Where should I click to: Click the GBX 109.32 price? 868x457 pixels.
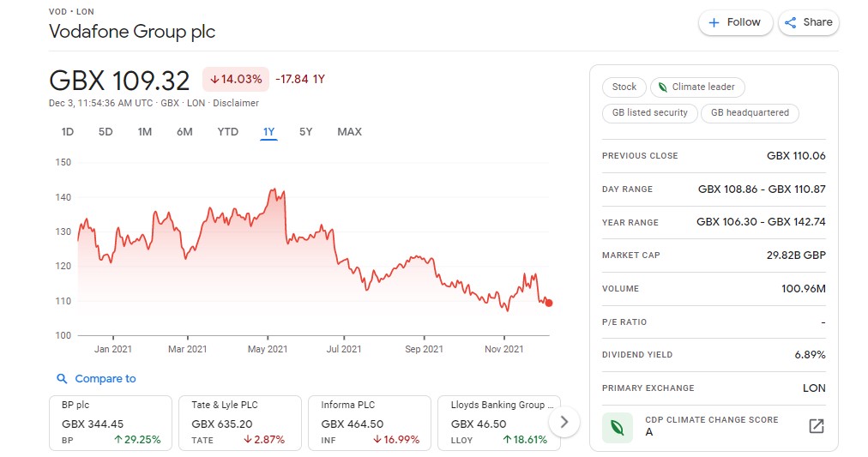(119, 81)
